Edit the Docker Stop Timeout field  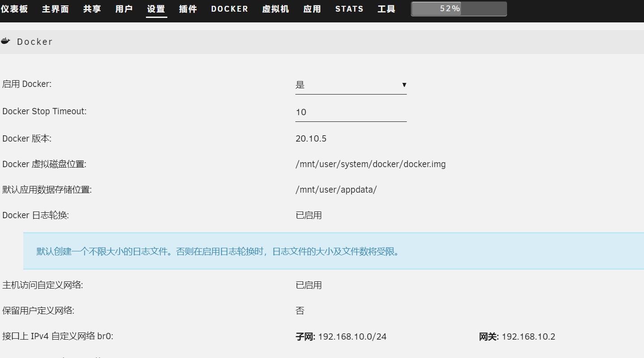(351, 112)
